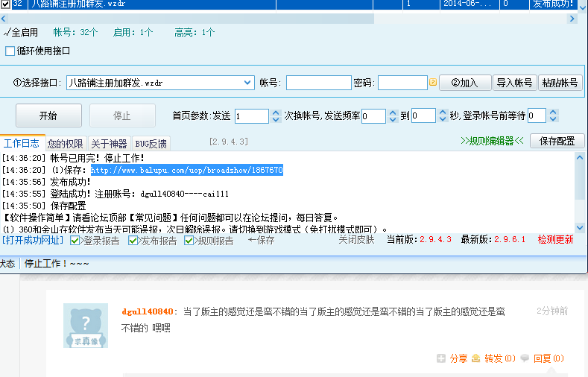Click the repost icon beside 转发
Viewport: 588px width, 377px height.
pyautogui.click(x=475, y=358)
